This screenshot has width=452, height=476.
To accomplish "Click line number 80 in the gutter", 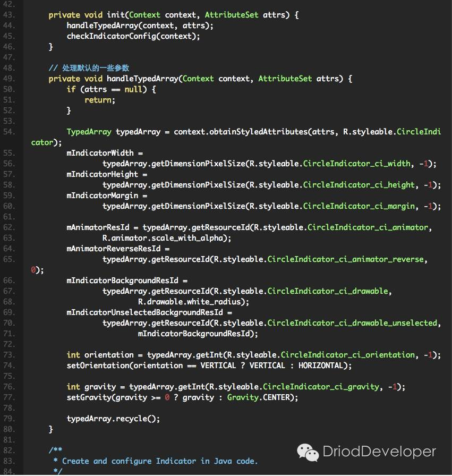I will pyautogui.click(x=9, y=429).
